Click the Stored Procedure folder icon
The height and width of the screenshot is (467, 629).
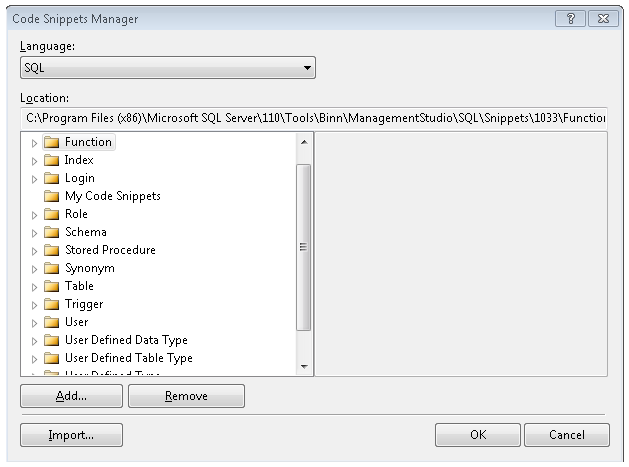[x=51, y=250]
